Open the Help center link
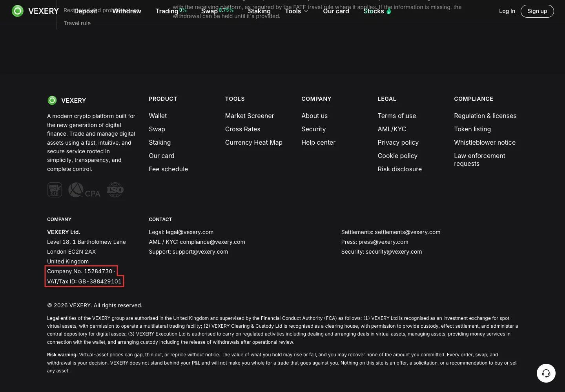The height and width of the screenshot is (392, 565). [319, 142]
